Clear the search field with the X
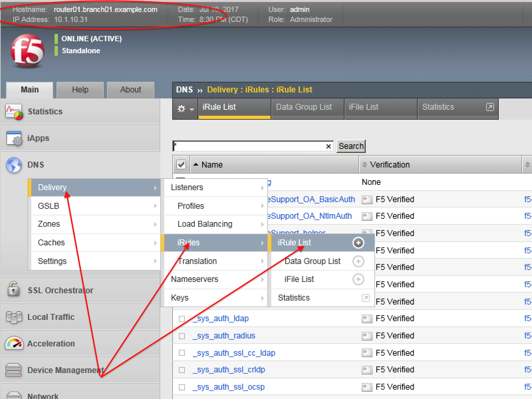532x399 pixels. 329,146
